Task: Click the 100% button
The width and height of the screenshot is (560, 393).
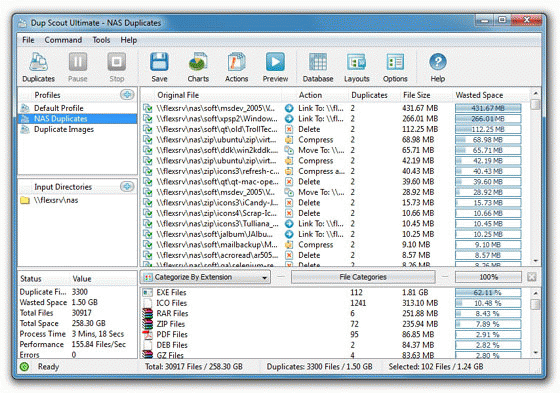Action: 488,277
